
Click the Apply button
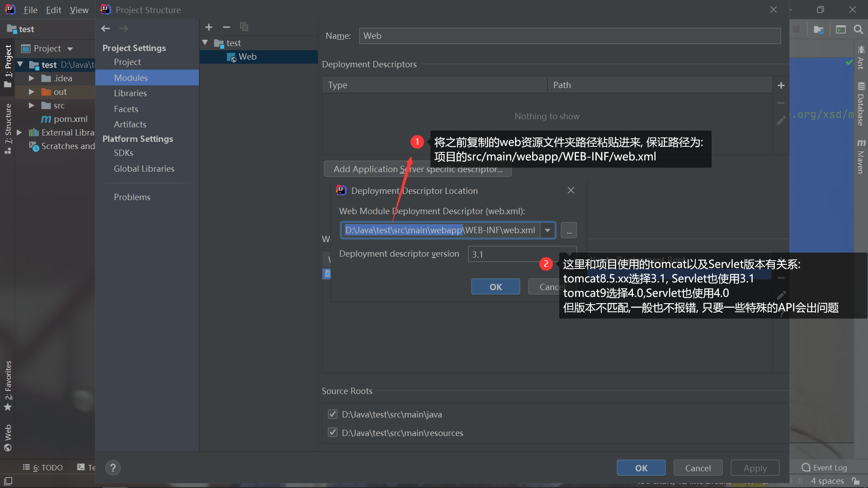point(755,468)
